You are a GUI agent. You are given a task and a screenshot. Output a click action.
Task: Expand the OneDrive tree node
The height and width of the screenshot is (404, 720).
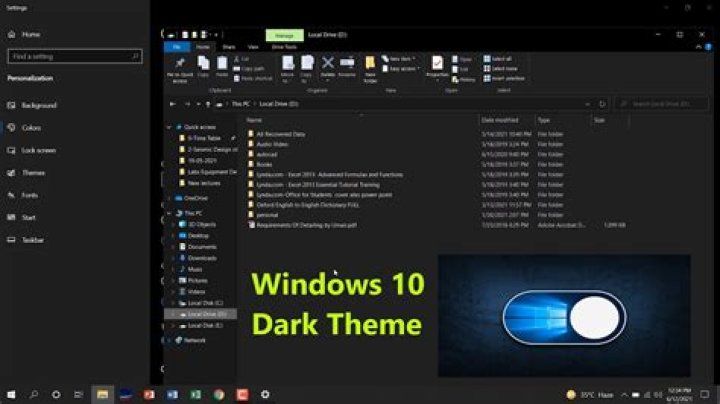pyautogui.click(x=169, y=198)
